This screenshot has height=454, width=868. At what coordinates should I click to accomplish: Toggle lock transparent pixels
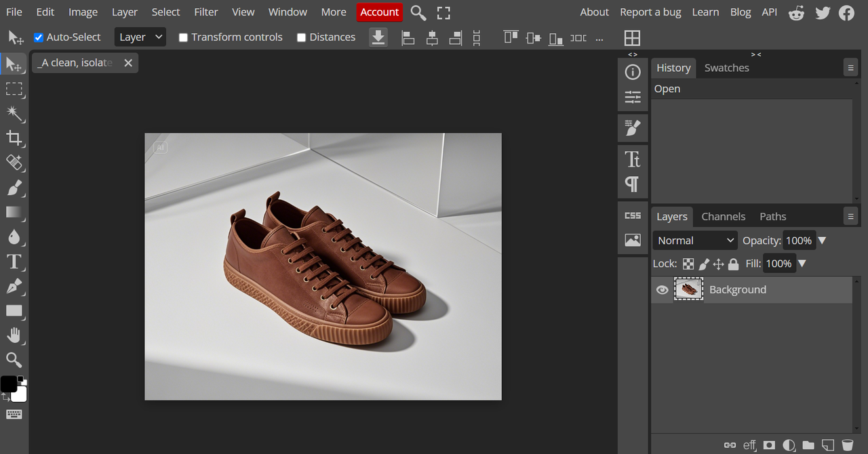click(x=688, y=264)
